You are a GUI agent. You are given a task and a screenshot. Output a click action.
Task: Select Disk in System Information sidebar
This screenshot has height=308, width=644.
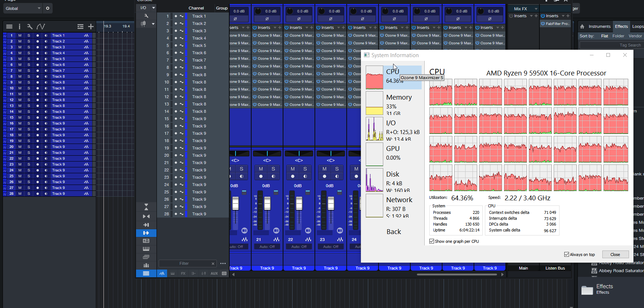[393, 180]
